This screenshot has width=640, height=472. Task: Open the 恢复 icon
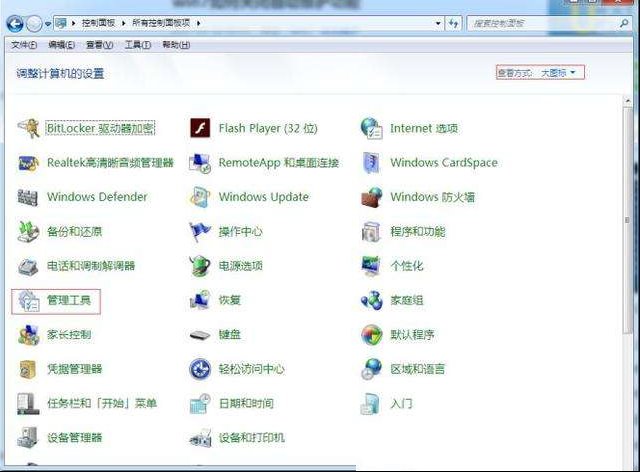(x=200, y=301)
